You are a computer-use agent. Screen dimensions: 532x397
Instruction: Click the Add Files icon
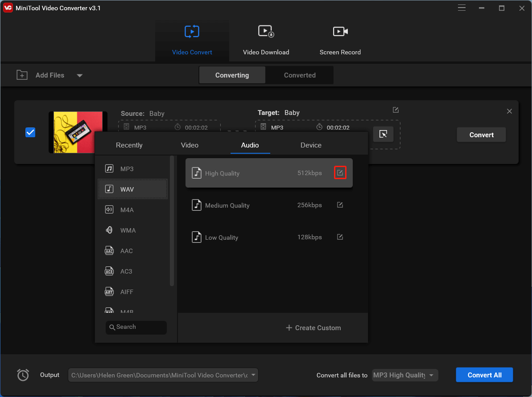21,75
